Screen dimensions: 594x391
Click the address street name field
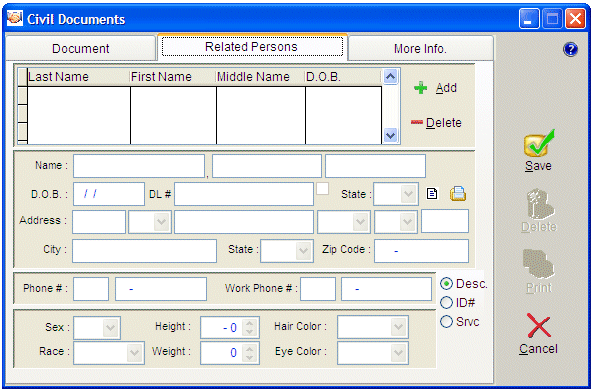(x=244, y=222)
